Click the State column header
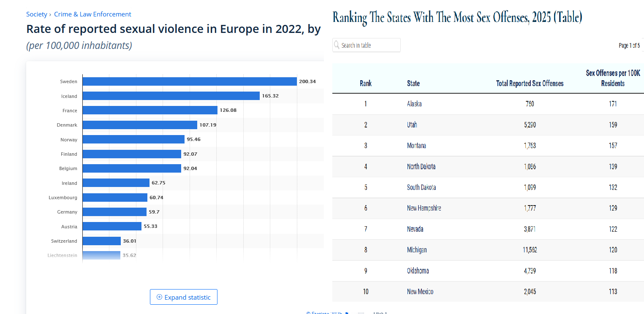The image size is (644, 314). coord(413,84)
